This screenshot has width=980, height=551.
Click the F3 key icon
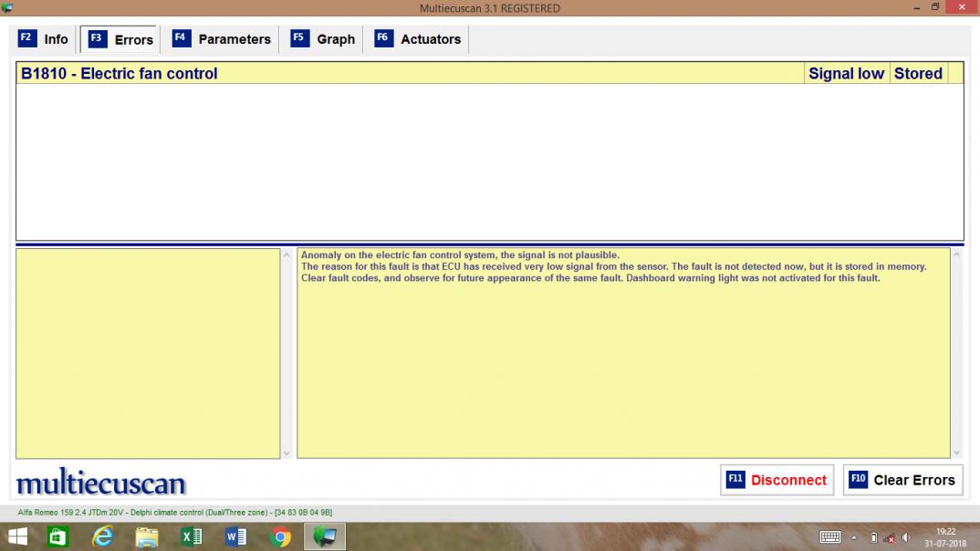98,38
